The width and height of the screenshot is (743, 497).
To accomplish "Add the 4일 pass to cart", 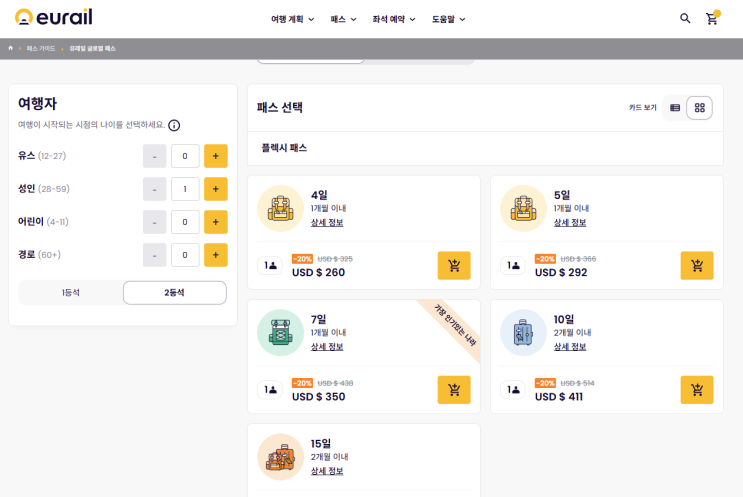I will click(x=454, y=265).
